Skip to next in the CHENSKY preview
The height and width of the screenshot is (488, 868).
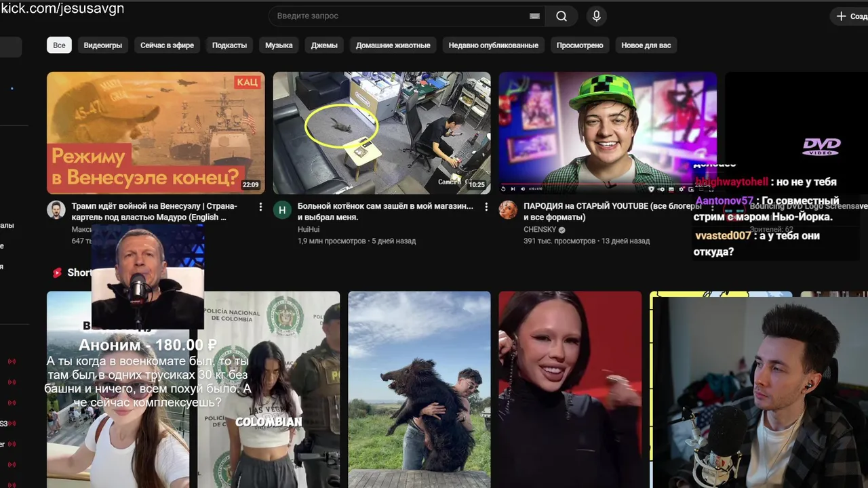(x=513, y=189)
